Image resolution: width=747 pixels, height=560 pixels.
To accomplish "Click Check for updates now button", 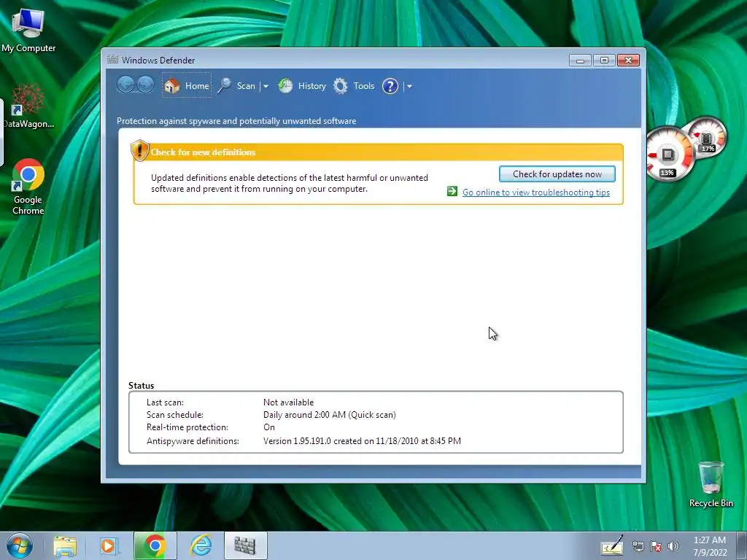I will 557,174.
